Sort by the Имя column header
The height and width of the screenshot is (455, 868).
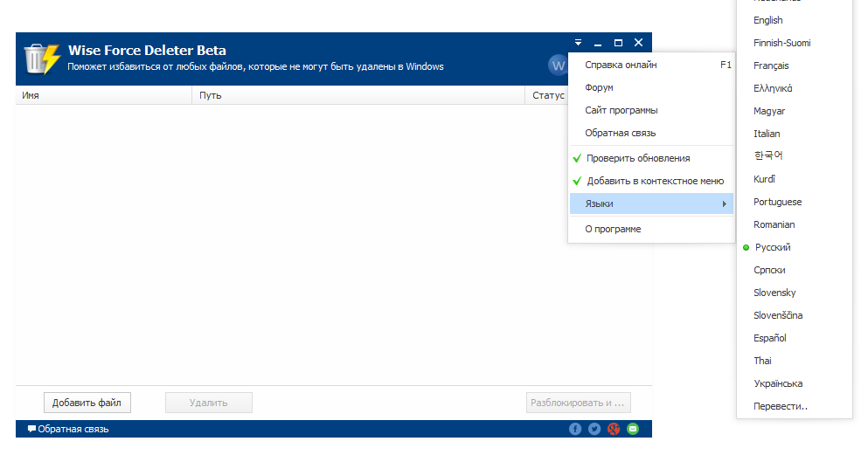coord(103,95)
